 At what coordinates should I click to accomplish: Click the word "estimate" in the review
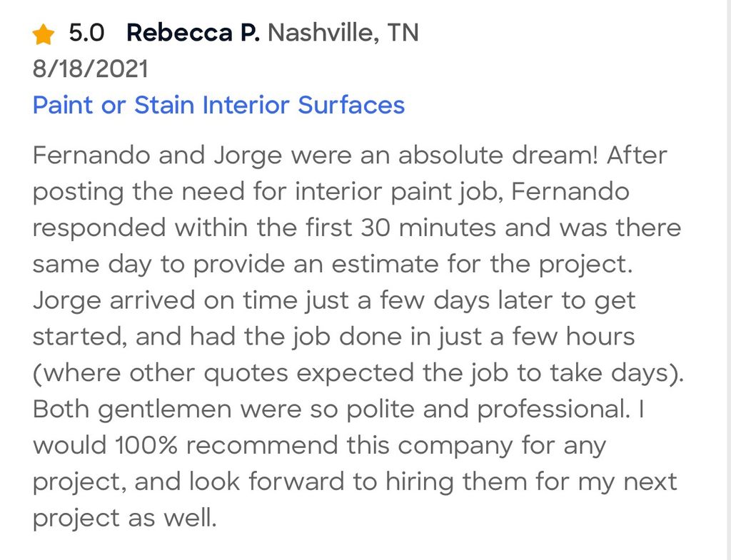coord(390,264)
